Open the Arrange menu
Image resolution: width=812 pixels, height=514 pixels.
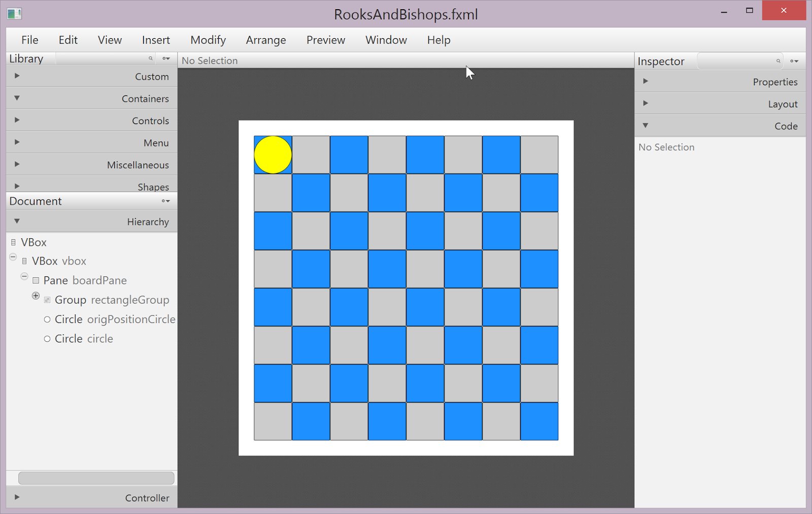pyautogui.click(x=265, y=40)
